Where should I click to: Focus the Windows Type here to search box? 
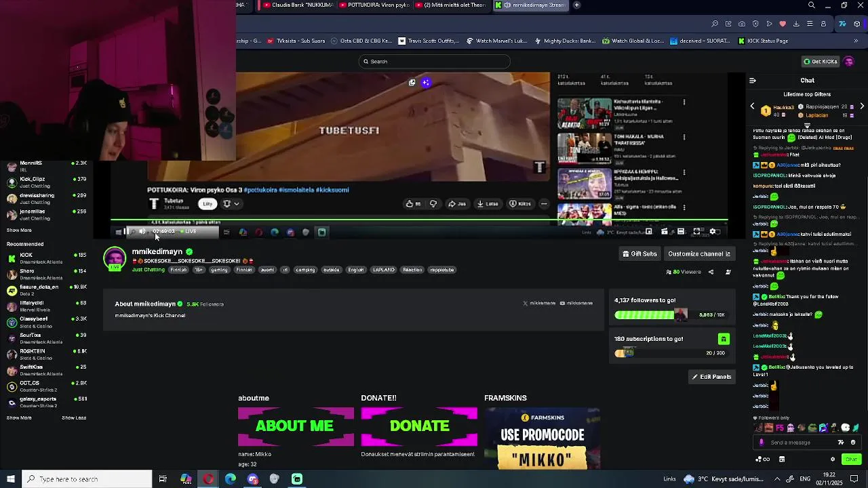click(87, 479)
